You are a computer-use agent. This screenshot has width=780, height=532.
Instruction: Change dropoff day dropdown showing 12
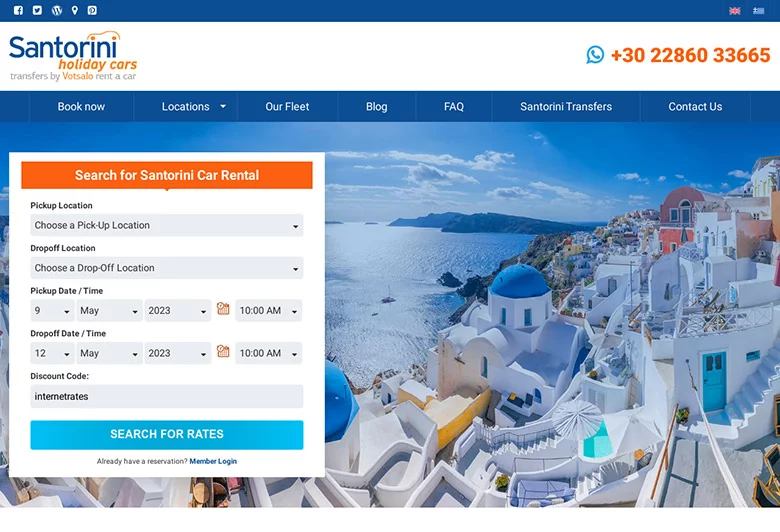coord(52,353)
